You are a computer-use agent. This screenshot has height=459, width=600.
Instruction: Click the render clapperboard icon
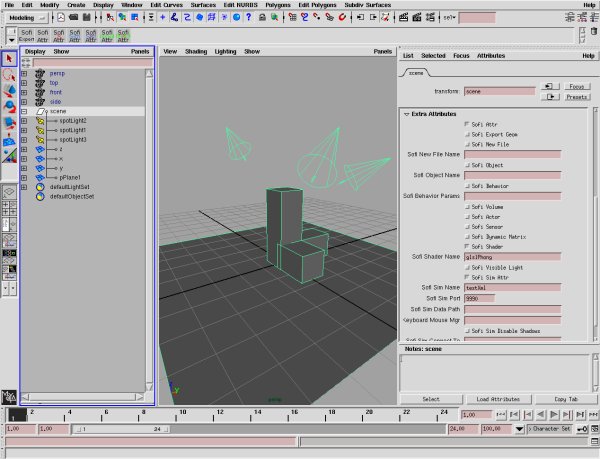pyautogui.click(x=403, y=17)
